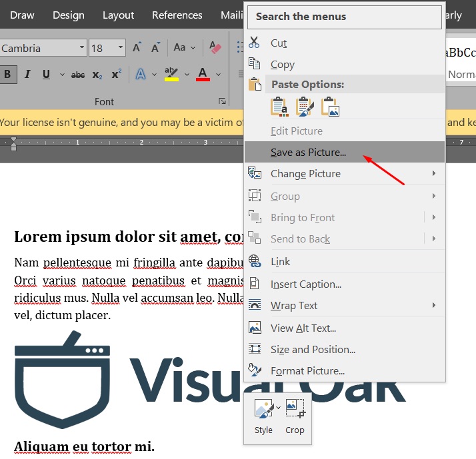Click the Change Picture icon
Viewport: 476px width, 459px height.
pyautogui.click(x=255, y=173)
